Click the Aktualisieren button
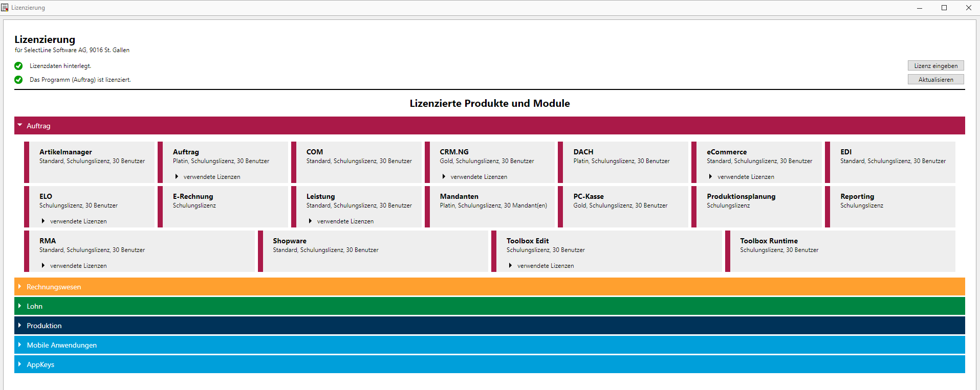Viewport: 980px width, 390px height. (935, 79)
